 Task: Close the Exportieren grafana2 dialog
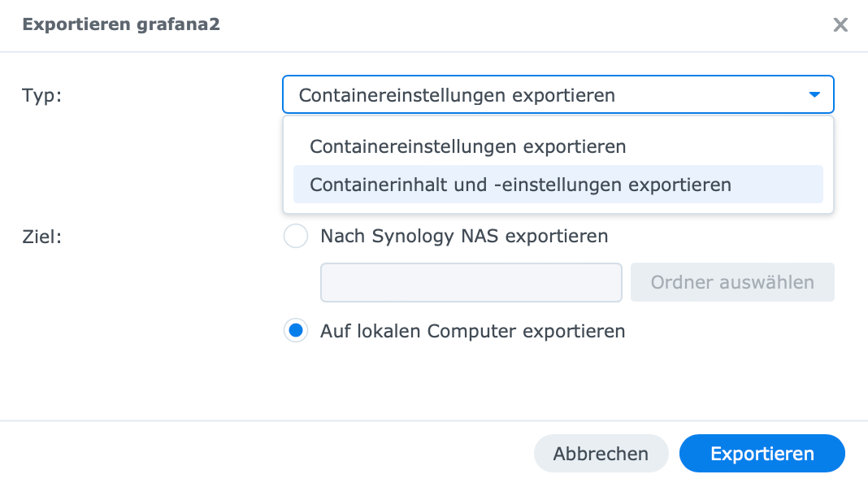click(x=840, y=25)
